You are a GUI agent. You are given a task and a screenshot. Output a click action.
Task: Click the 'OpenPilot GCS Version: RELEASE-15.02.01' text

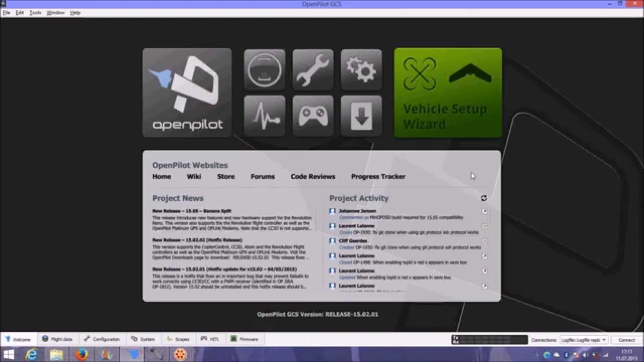(317, 314)
